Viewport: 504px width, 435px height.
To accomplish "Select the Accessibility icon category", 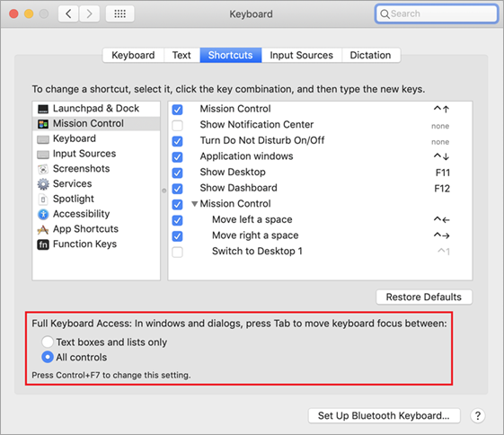I will pyautogui.click(x=43, y=214).
